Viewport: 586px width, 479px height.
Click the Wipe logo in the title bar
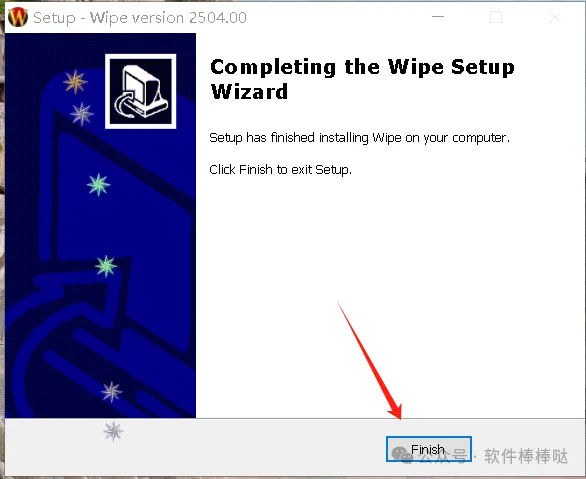click(18, 17)
